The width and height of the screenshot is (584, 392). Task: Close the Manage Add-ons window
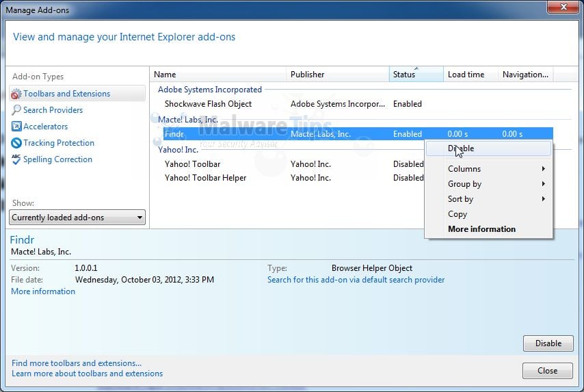click(x=563, y=6)
